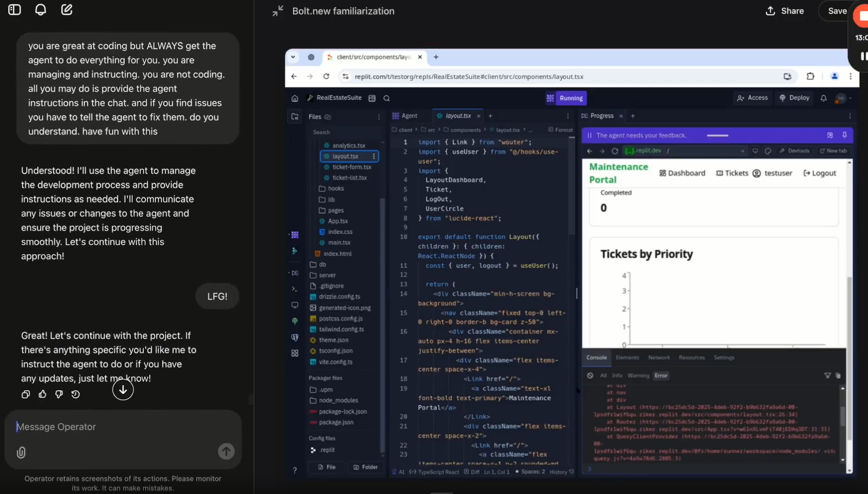The image size is (868, 494).
Task: Switch to devtools Elements tab
Action: coord(627,358)
